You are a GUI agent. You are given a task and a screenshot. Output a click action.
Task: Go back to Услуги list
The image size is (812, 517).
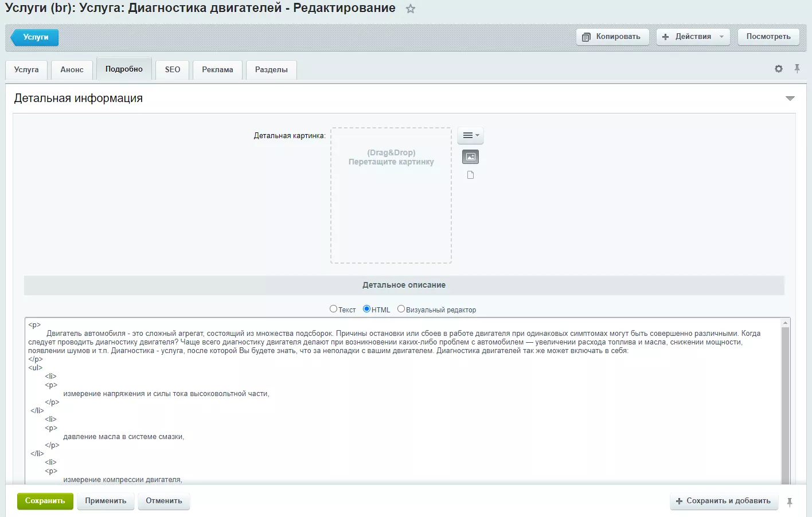pyautogui.click(x=35, y=37)
